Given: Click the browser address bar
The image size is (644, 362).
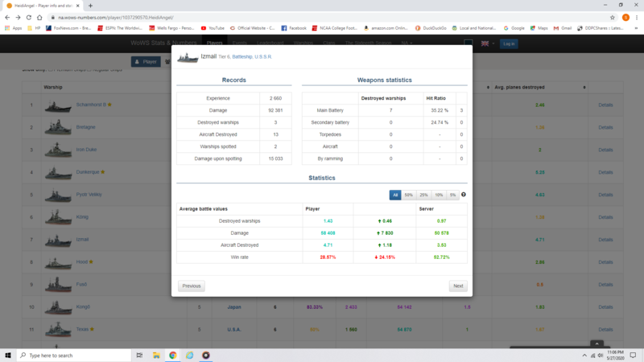Looking at the screenshot, I should click(328, 18).
